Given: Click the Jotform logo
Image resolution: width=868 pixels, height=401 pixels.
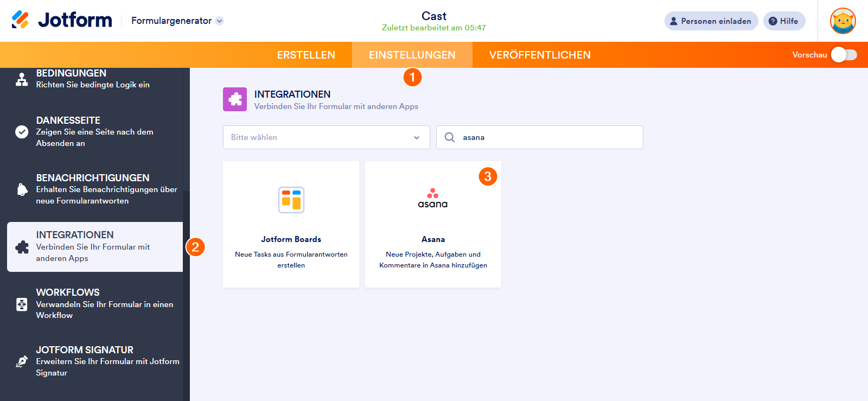Looking at the screenshot, I should pos(62,20).
